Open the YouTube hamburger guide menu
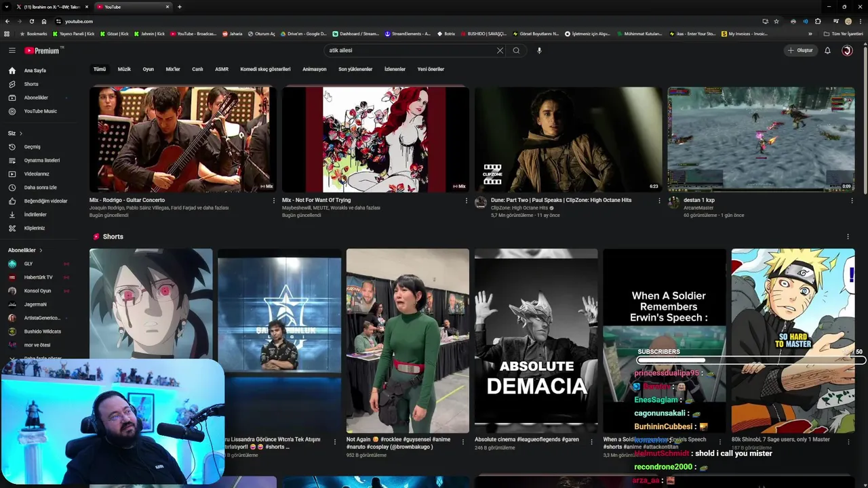 (x=12, y=50)
